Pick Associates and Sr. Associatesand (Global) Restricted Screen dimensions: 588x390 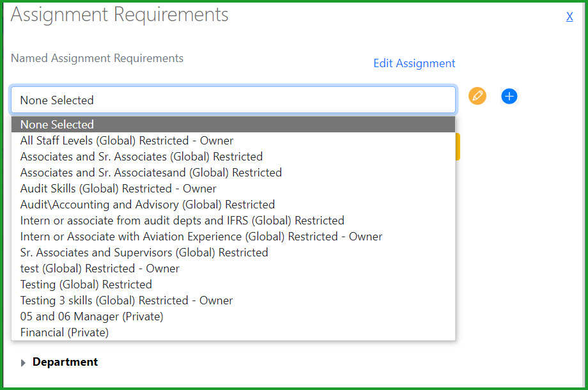[x=233, y=173]
